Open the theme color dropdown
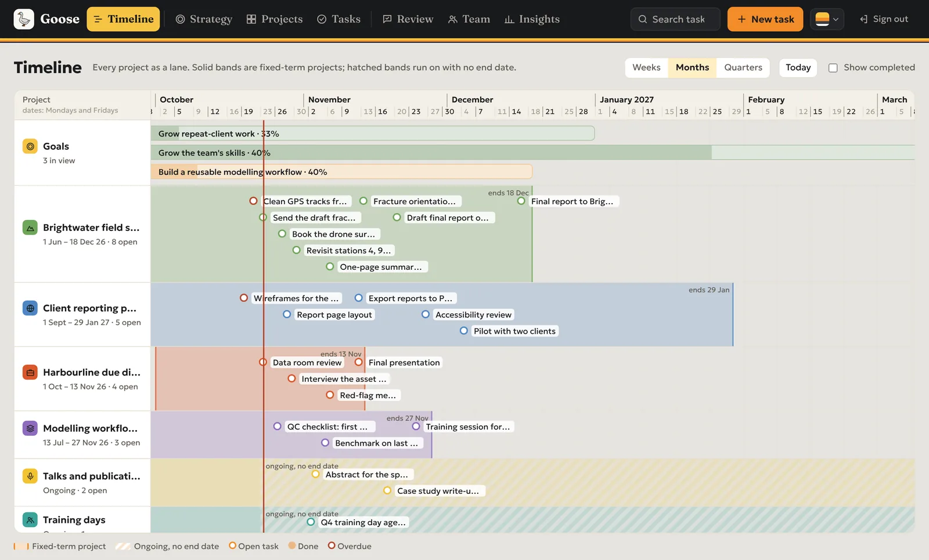The image size is (929, 560). pos(827,19)
